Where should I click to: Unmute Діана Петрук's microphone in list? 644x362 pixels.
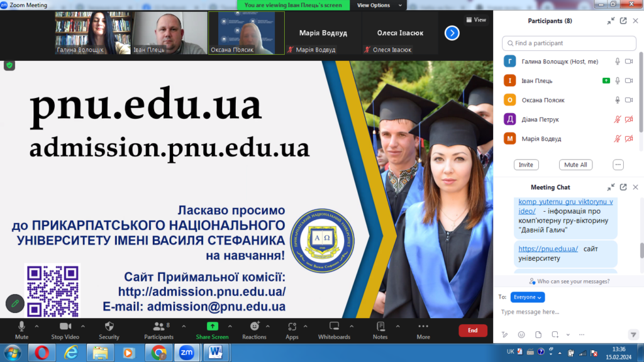pos(618,119)
